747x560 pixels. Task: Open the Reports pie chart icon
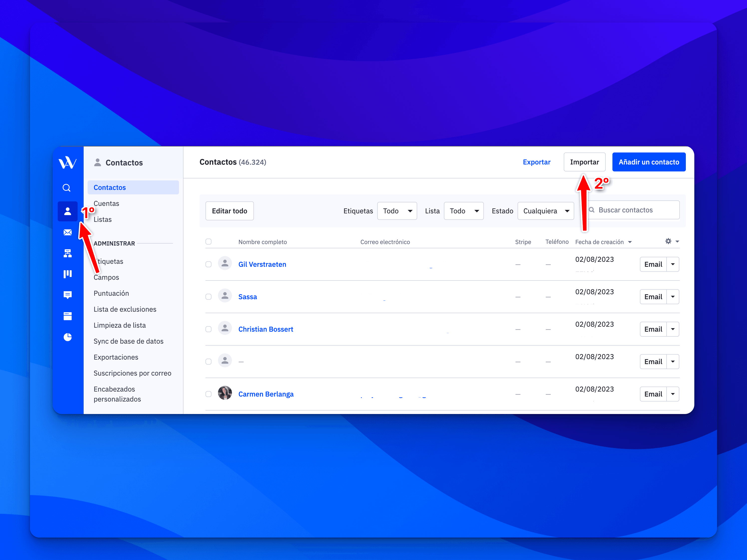pos(68,337)
